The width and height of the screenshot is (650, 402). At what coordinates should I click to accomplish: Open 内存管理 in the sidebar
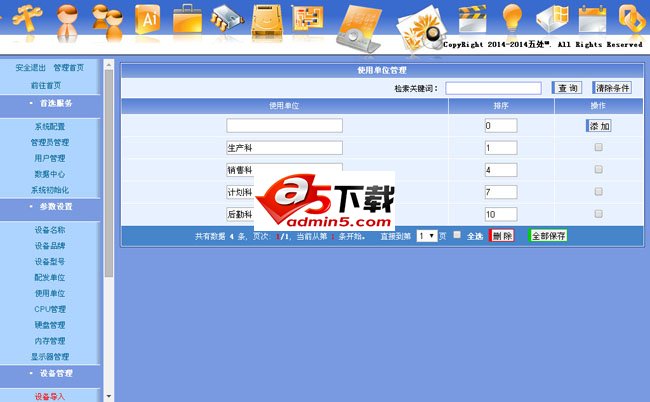50,341
